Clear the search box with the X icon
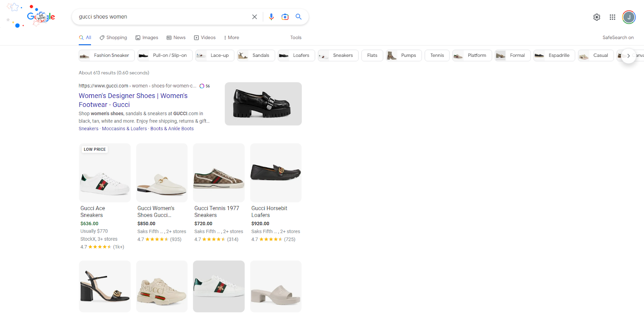This screenshot has width=644, height=314. 254,17
